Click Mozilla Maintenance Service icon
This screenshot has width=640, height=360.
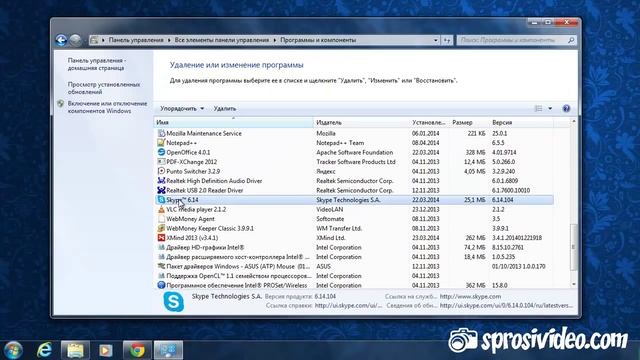[161, 133]
